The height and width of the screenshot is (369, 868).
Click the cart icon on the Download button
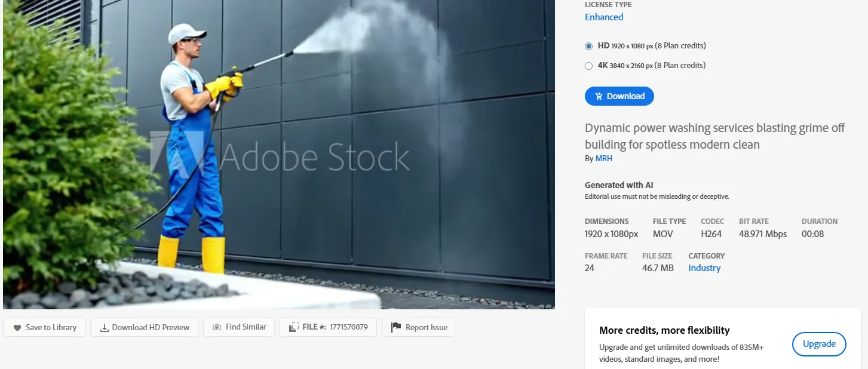(x=599, y=96)
